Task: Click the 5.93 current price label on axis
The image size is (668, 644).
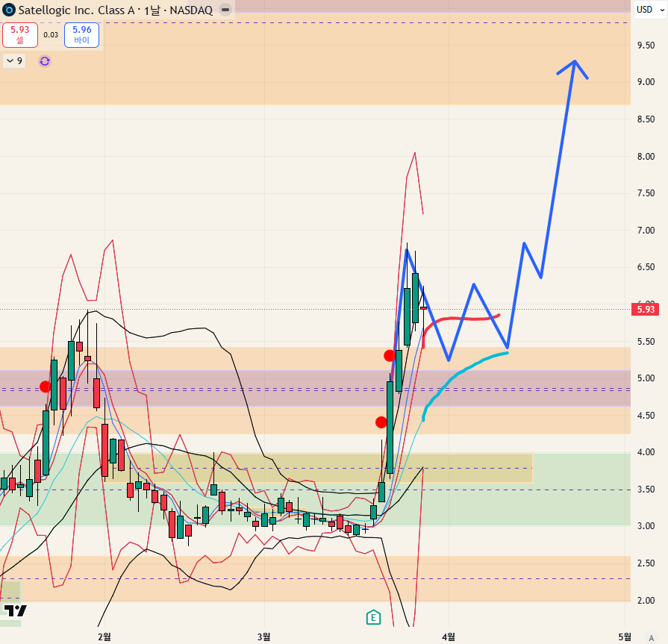Action: (646, 309)
